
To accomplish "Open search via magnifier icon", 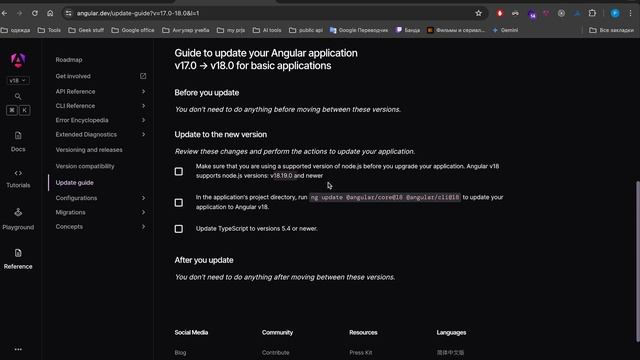I will tap(18, 96).
